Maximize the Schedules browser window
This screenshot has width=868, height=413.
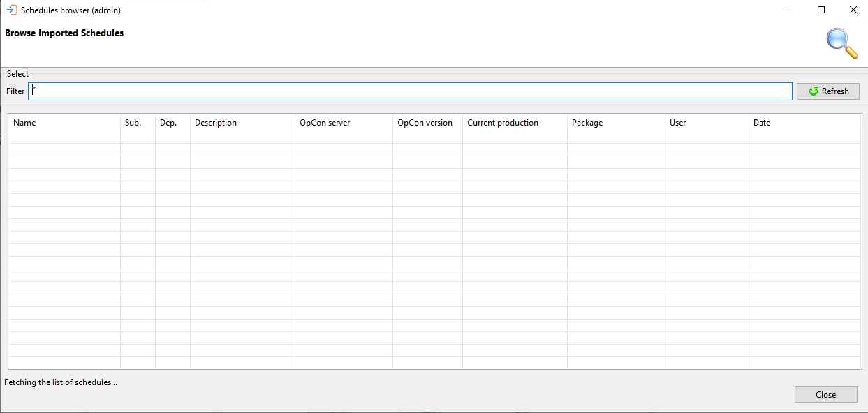[x=821, y=10]
